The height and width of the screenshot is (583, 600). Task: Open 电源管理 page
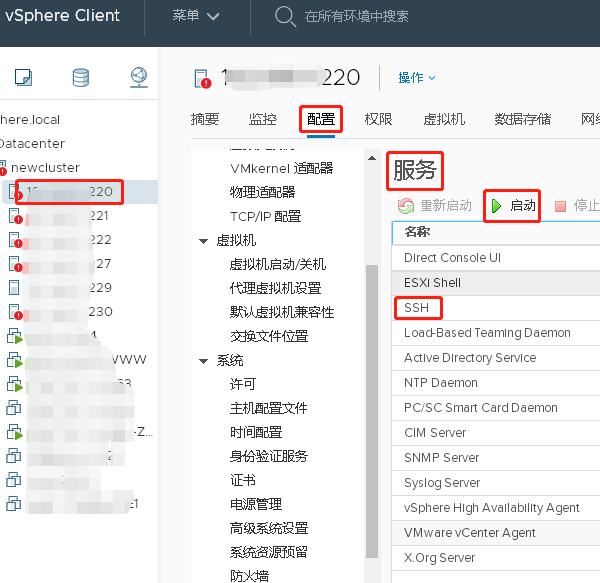click(256, 505)
